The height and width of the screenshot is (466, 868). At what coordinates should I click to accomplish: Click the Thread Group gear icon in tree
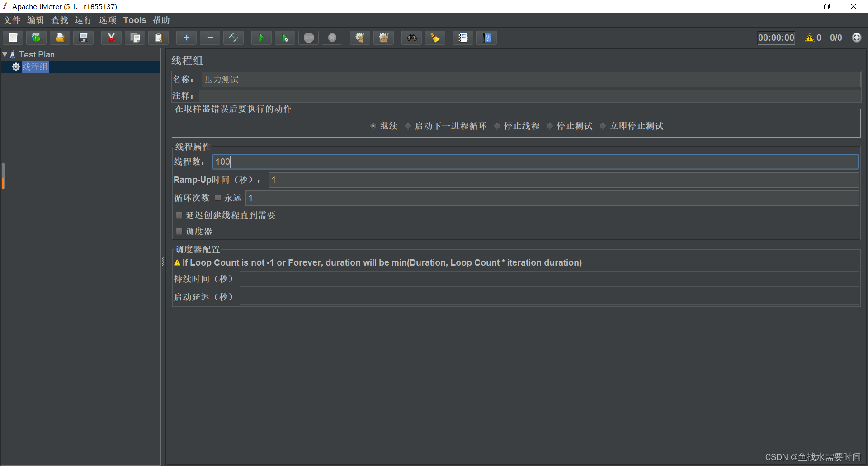16,67
